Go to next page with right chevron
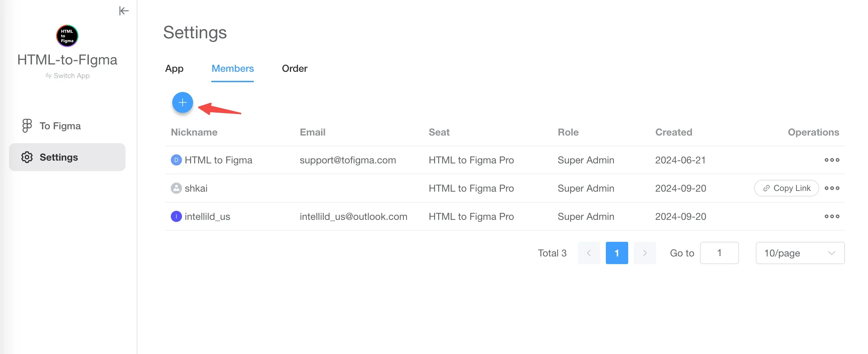 pos(645,253)
